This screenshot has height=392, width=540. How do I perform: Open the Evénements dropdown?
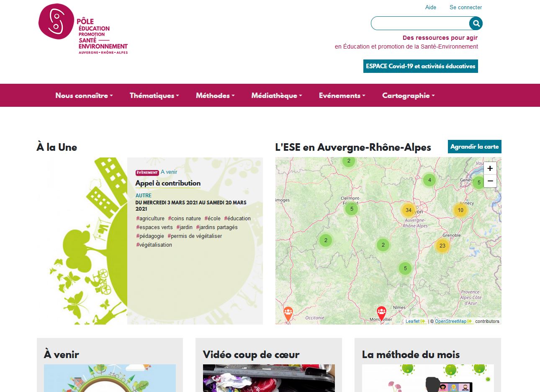click(342, 95)
